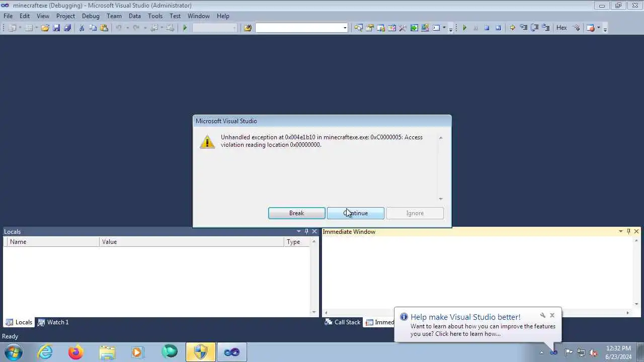The image size is (644, 362).
Task: Click the Paste clipboard icon
Action: 104,28
